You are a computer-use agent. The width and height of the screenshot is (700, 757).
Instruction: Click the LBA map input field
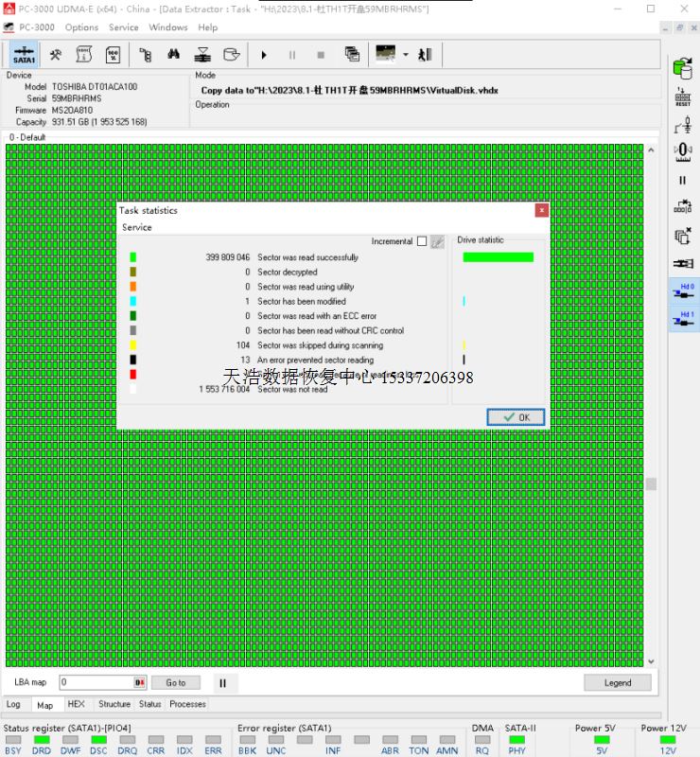[96, 682]
